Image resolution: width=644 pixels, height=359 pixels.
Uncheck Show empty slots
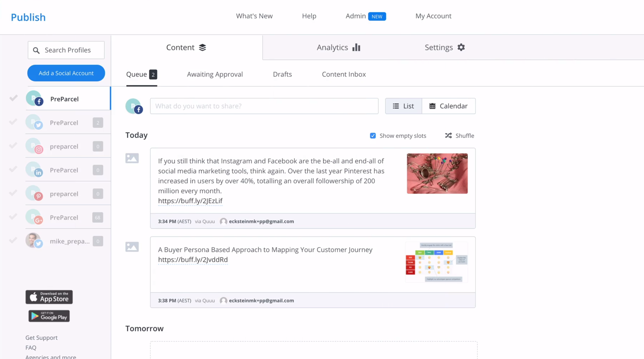pyautogui.click(x=373, y=136)
